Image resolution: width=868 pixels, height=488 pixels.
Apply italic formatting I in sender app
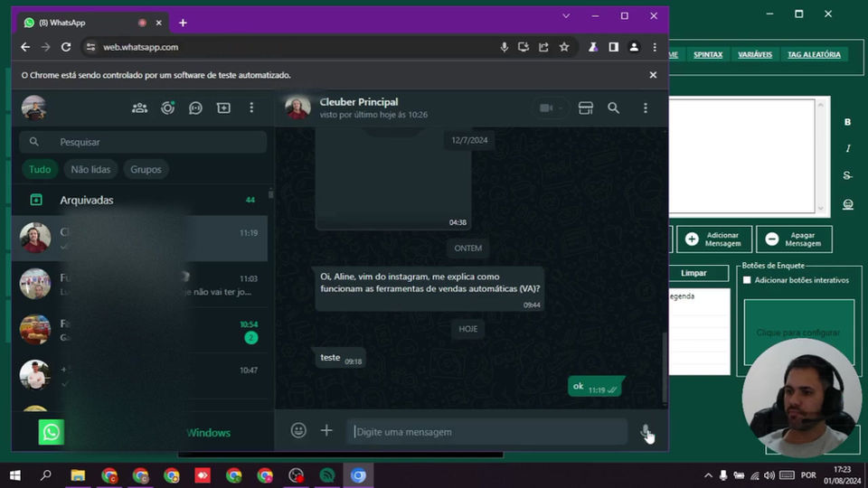click(x=847, y=148)
